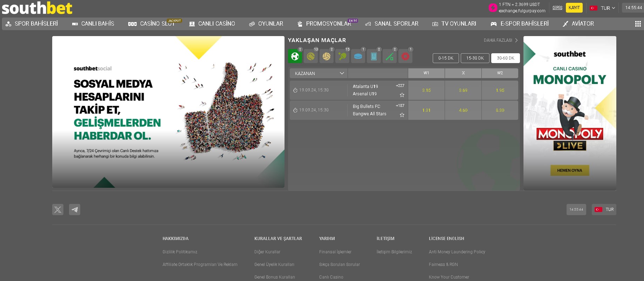Expand +227 markets for Atalanta U19

tap(400, 85)
